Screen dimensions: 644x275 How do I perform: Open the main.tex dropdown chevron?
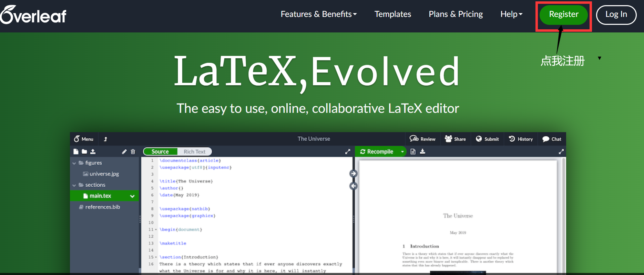click(x=132, y=196)
